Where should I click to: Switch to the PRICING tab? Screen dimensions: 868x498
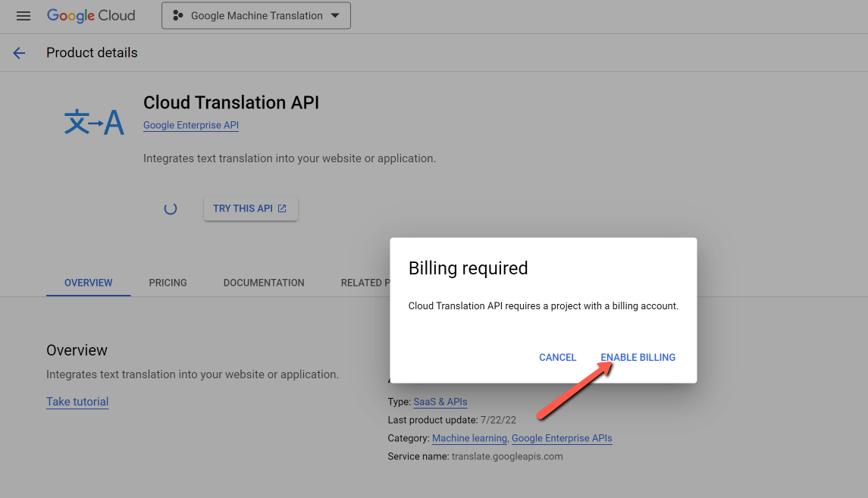click(x=168, y=283)
